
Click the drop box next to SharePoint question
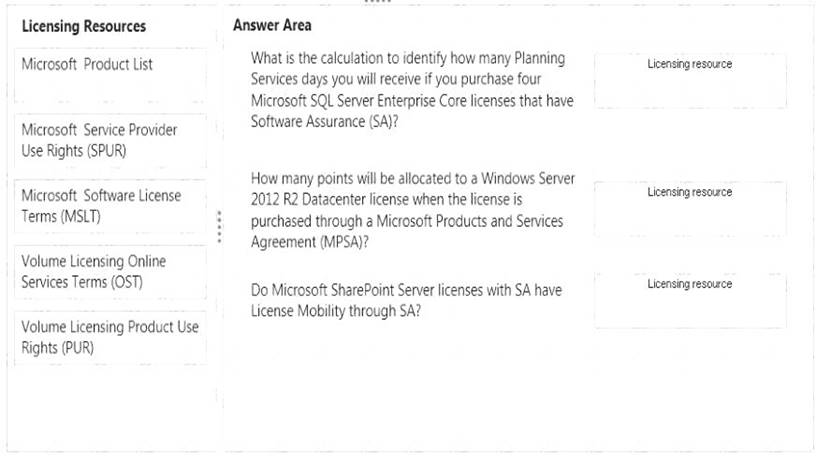click(x=690, y=301)
